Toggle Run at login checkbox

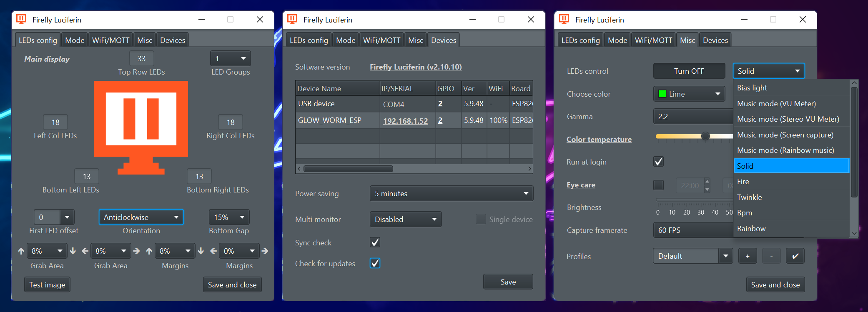click(658, 162)
